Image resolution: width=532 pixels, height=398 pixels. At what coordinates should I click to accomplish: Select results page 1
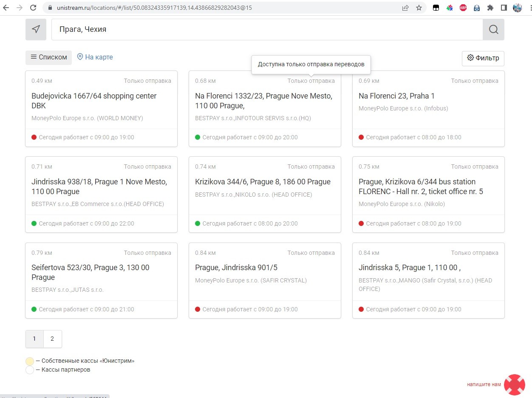point(34,339)
